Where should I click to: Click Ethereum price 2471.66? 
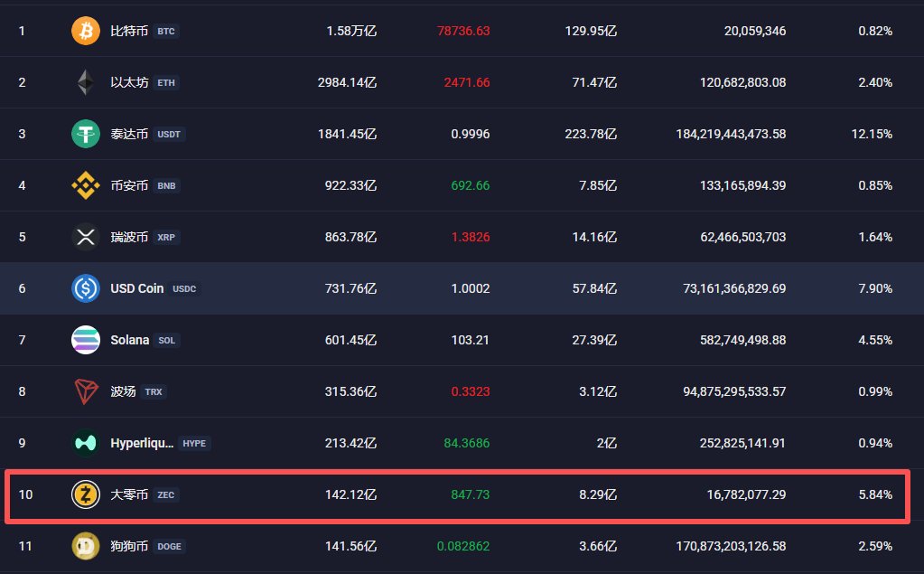(x=467, y=82)
